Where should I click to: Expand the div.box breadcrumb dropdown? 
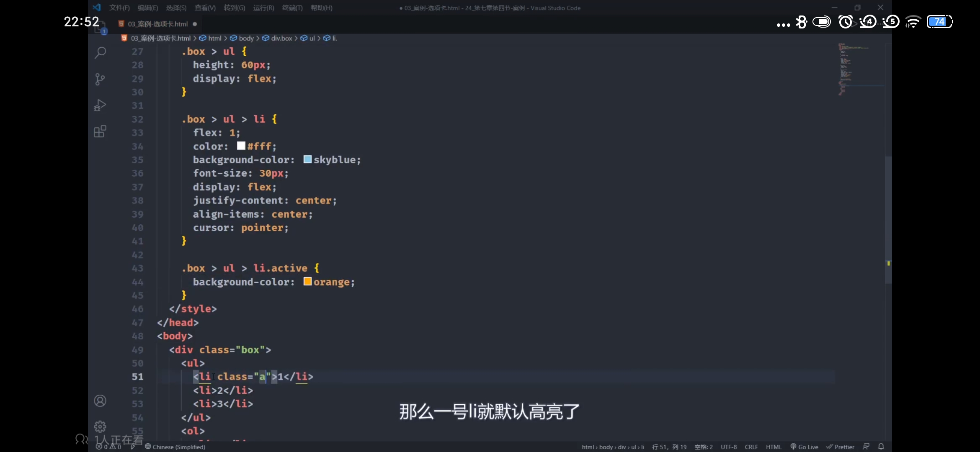[x=281, y=38]
